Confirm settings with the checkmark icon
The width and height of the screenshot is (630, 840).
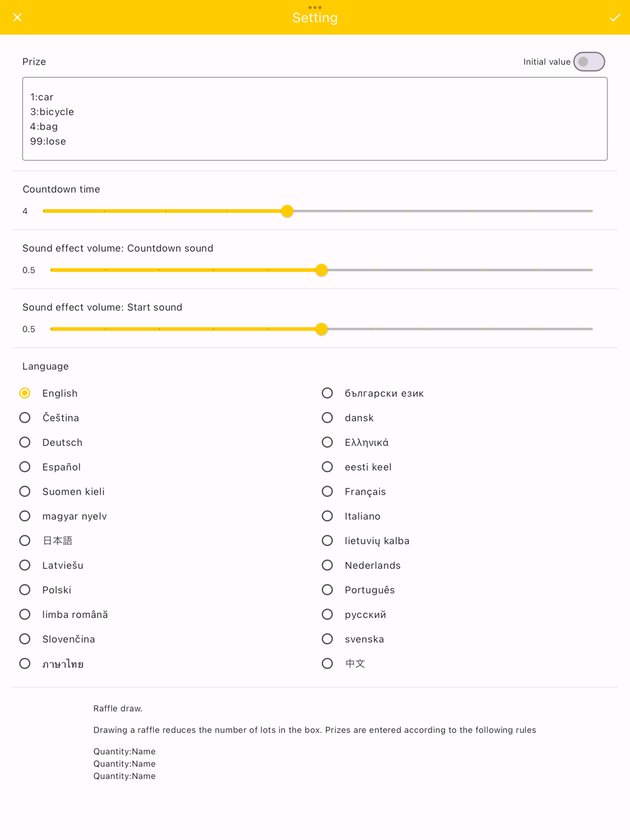tap(615, 18)
